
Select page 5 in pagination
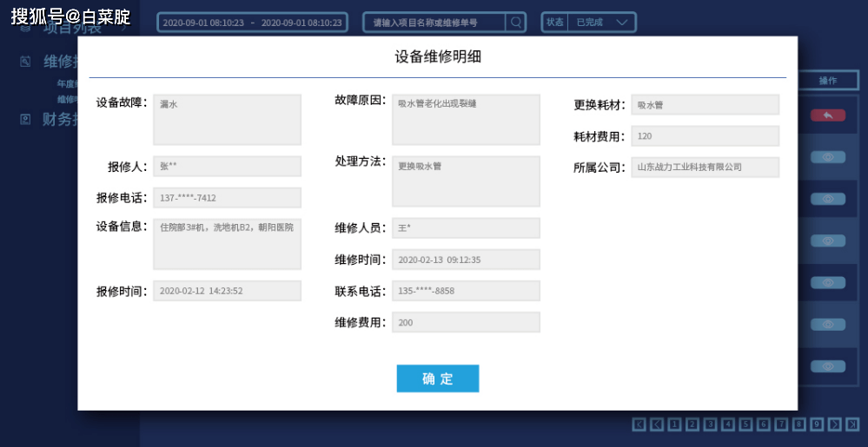click(745, 424)
